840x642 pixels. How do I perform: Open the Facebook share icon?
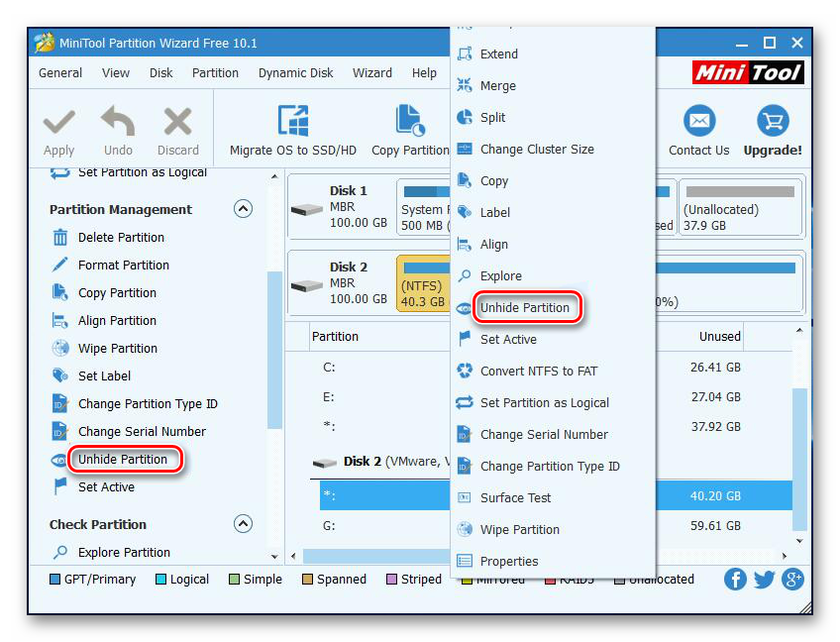click(x=735, y=580)
